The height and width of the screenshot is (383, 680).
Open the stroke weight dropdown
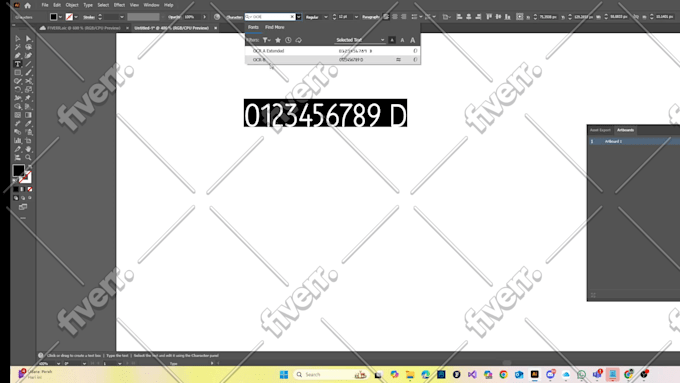tap(121, 17)
